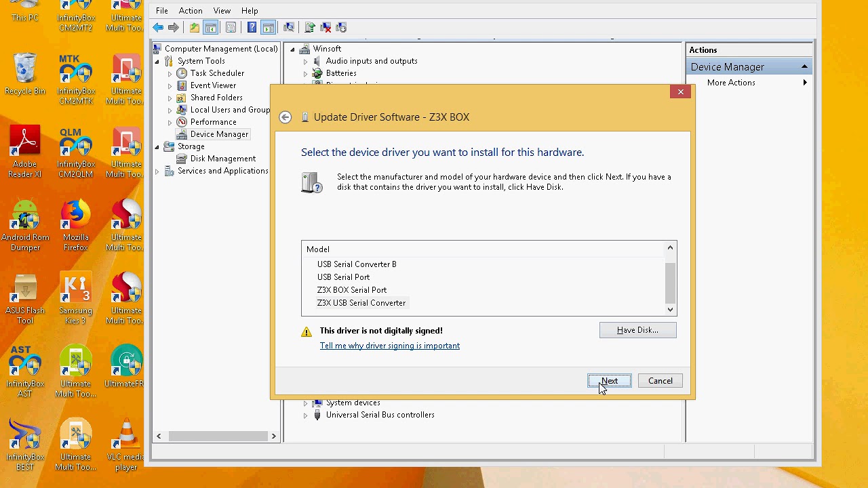This screenshot has width=868, height=488.
Task: Collapse the Storage tree node
Action: [157, 146]
